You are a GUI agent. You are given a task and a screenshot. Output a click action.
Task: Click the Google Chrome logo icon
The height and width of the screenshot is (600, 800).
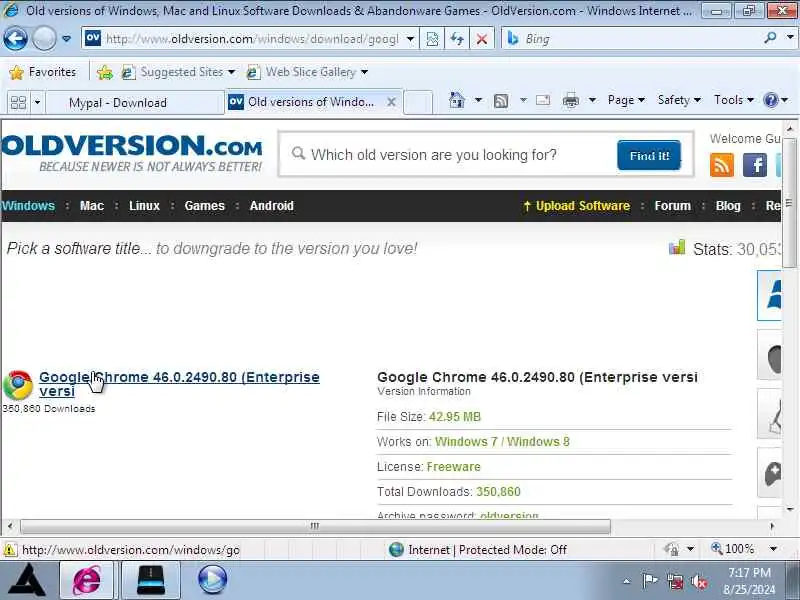(18, 385)
